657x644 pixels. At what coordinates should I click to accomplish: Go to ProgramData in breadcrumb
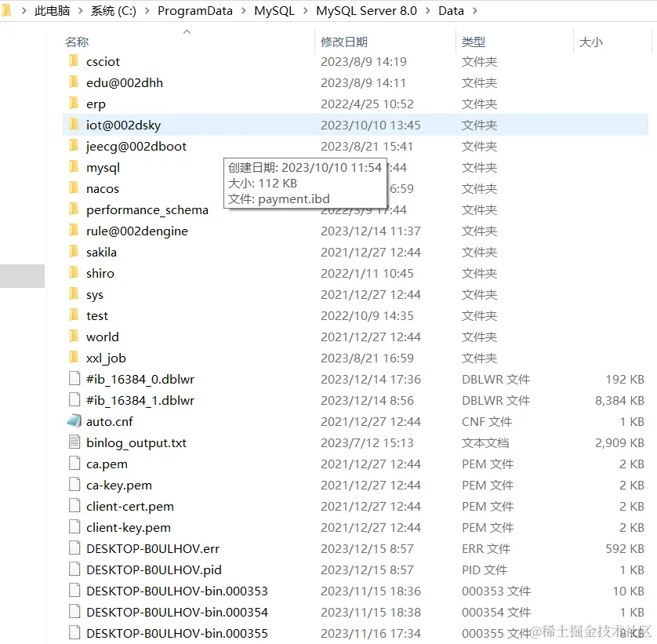point(195,10)
